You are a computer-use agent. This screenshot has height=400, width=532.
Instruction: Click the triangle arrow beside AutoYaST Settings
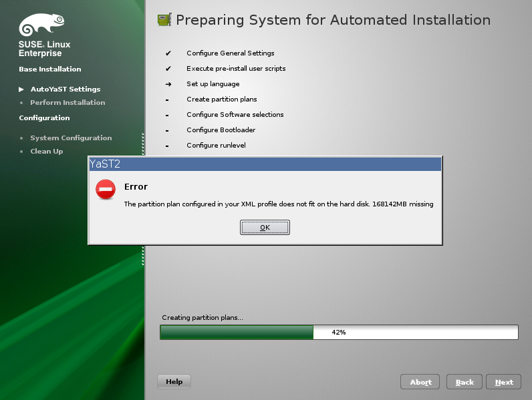click(x=21, y=89)
